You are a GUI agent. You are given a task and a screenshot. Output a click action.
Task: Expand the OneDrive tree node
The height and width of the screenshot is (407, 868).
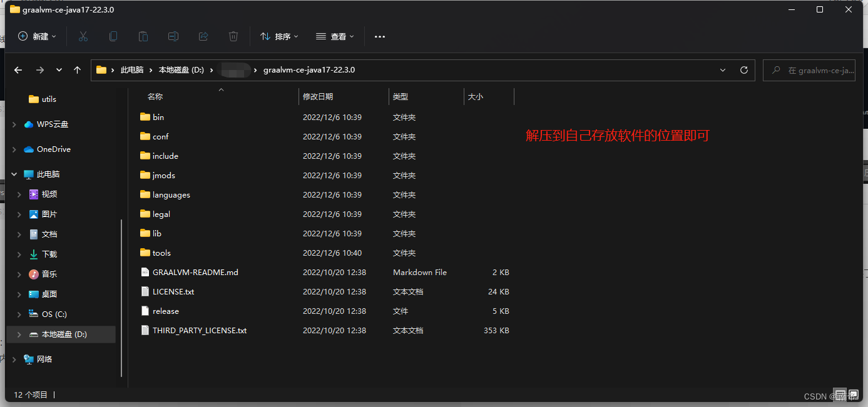pos(14,149)
